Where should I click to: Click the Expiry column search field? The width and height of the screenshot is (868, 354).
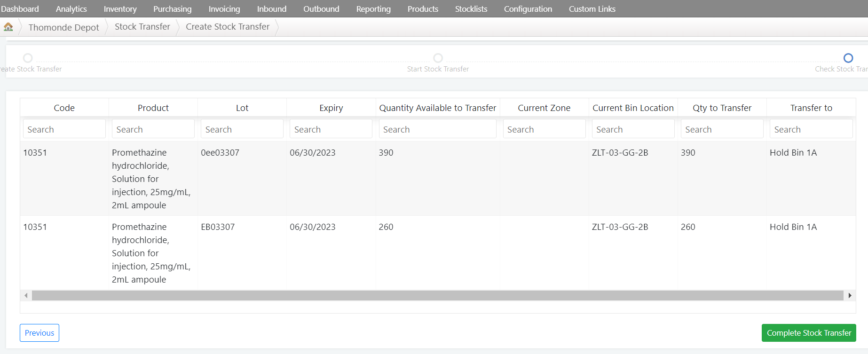[x=331, y=129]
